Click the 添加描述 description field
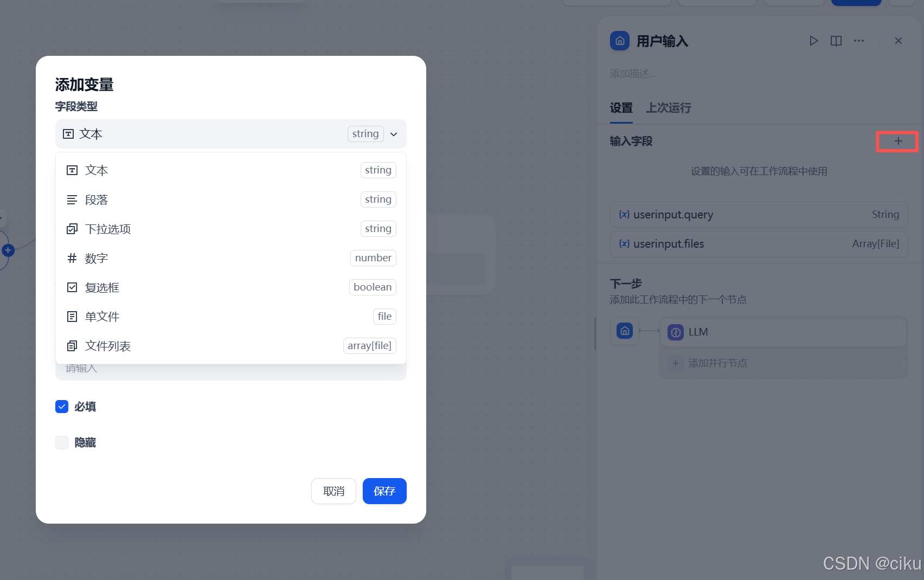924x580 pixels. [x=633, y=74]
